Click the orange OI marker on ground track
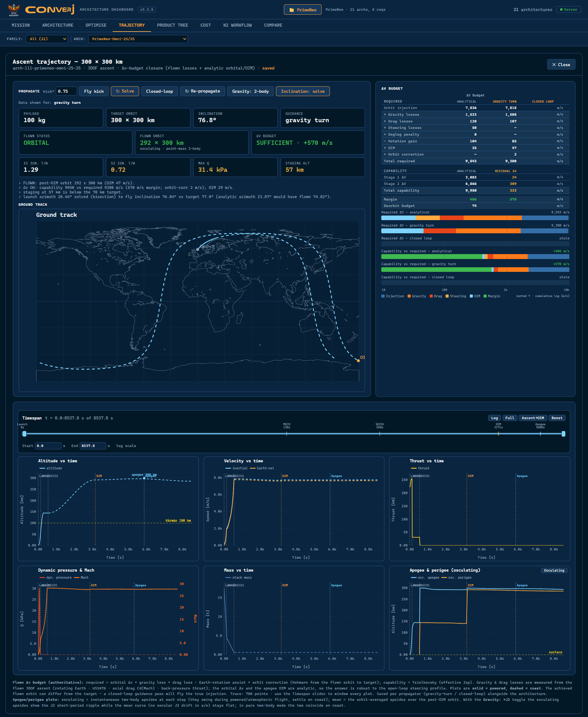Image resolution: width=588 pixels, height=717 pixels. point(358,361)
